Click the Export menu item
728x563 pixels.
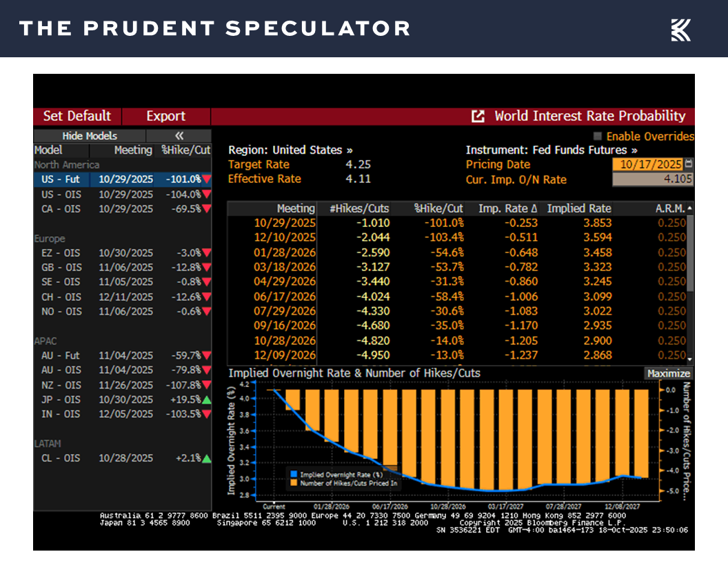point(165,116)
